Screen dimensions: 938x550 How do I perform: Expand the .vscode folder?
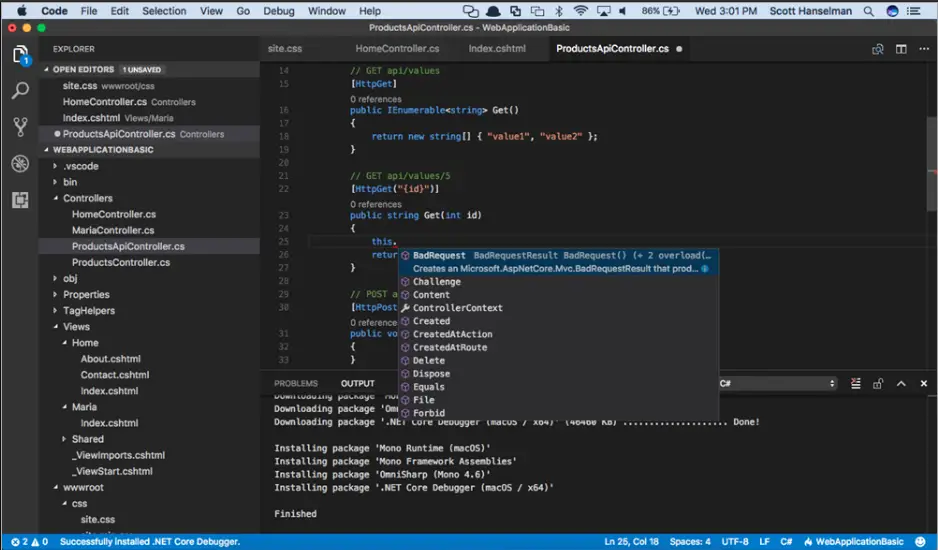coord(81,166)
